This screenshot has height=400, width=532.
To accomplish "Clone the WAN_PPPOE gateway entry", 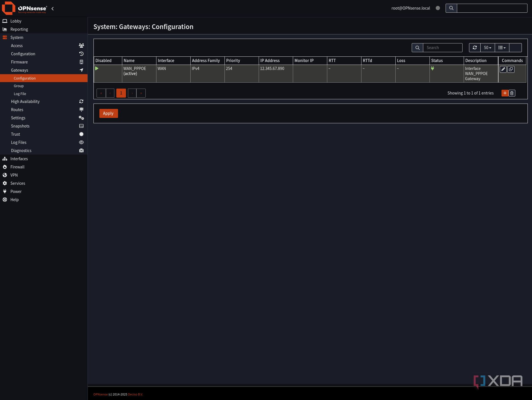I will [511, 69].
